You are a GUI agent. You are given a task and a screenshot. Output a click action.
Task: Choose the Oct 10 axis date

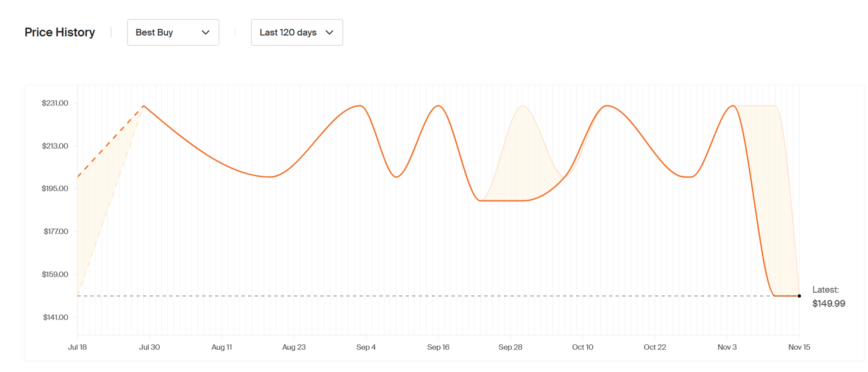[582, 347]
